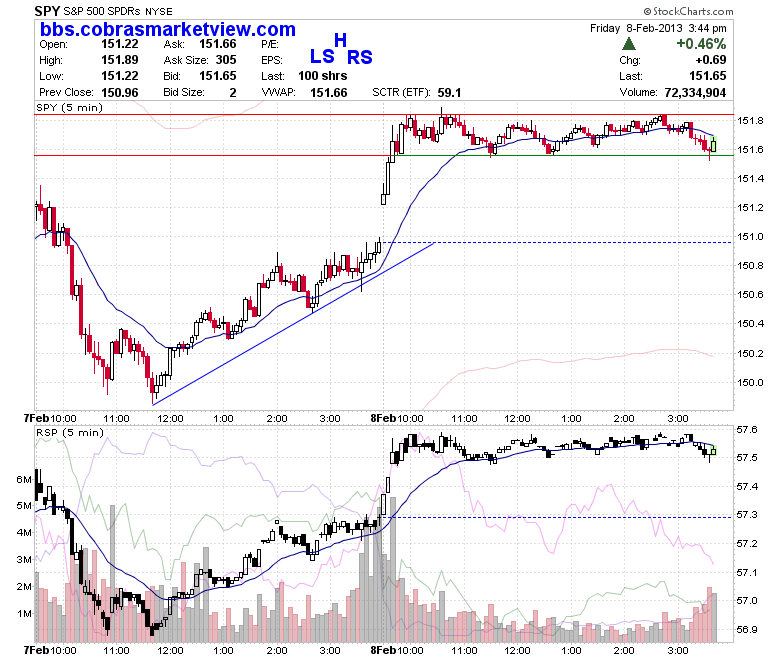Click the 57.0 RSP axis label

[747, 600]
